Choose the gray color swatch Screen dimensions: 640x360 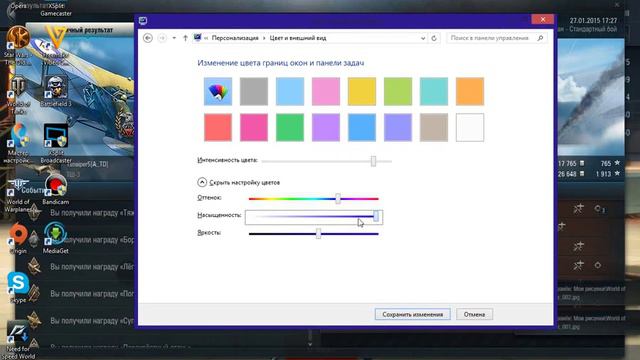click(254, 91)
